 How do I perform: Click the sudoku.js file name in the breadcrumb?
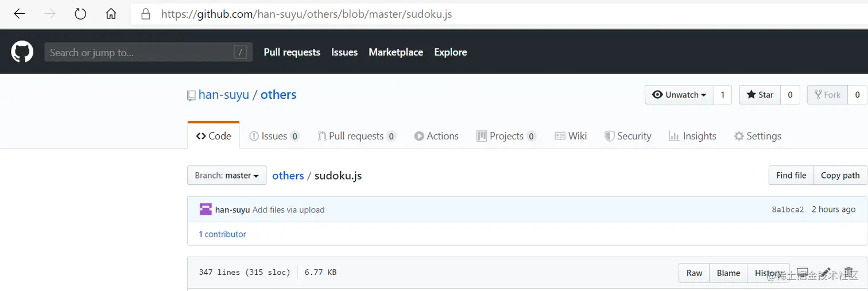pyautogui.click(x=338, y=176)
